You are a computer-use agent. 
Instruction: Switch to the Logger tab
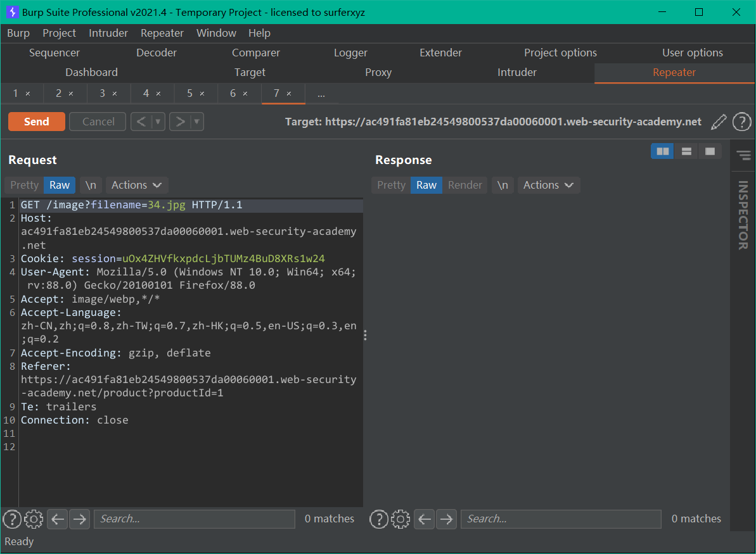tap(350, 53)
